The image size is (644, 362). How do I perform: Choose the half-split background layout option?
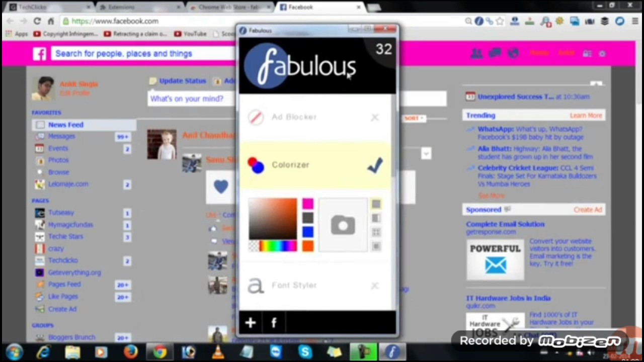coord(376,218)
